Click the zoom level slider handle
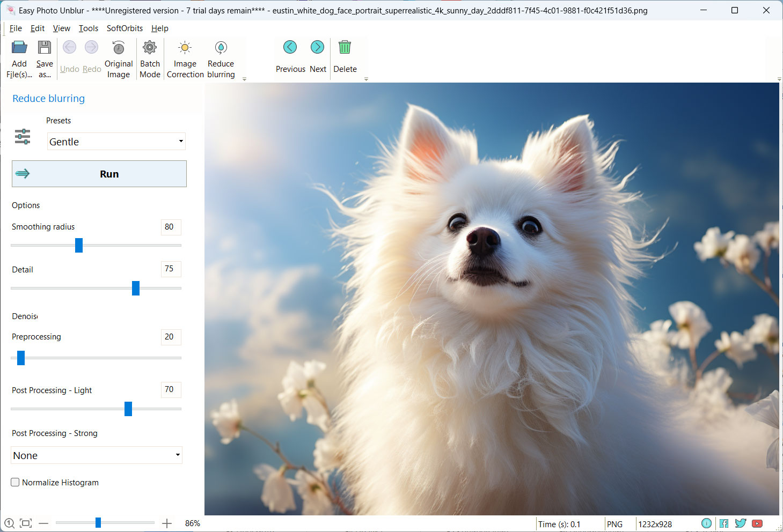This screenshot has width=783, height=532. (98, 522)
